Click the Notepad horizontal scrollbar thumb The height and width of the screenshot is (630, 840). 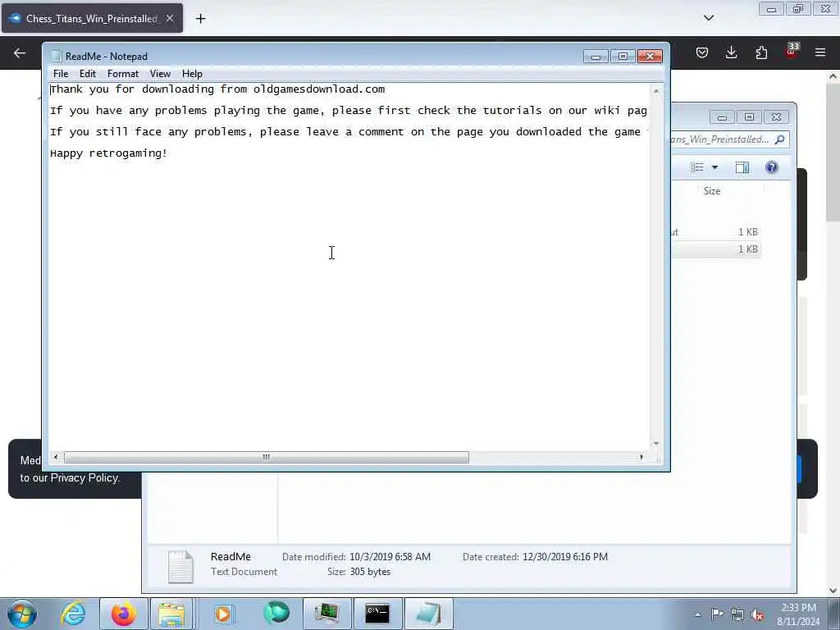[x=267, y=457]
